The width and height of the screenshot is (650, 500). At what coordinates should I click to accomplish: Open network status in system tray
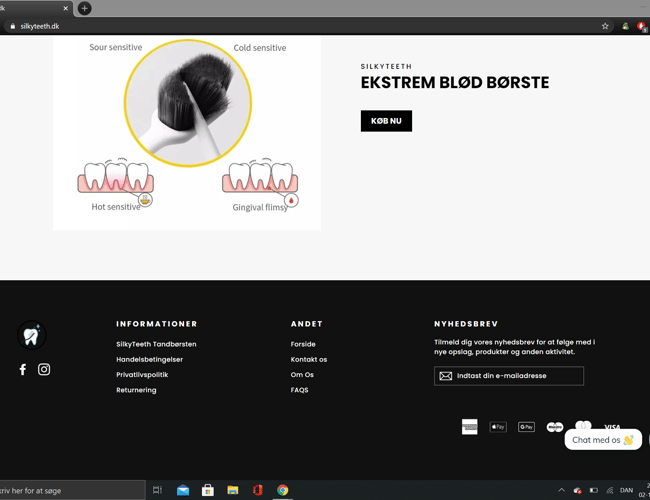click(610, 490)
